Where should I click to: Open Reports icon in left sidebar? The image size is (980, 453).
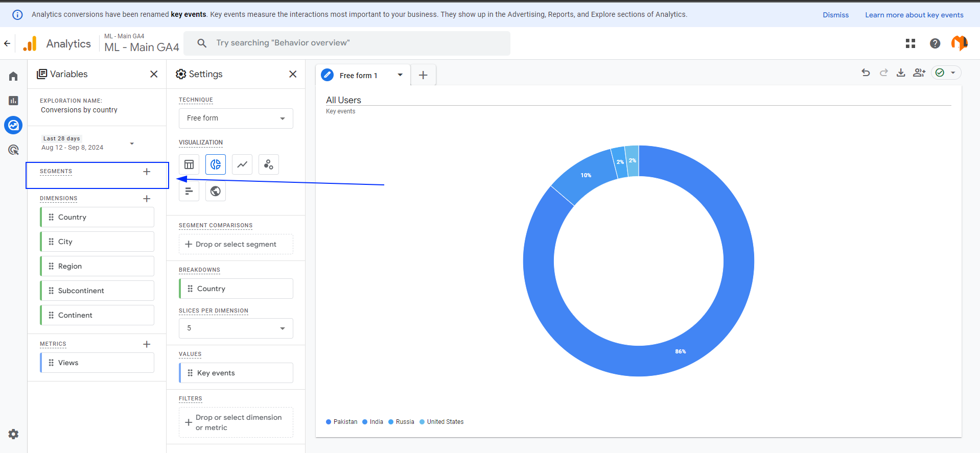point(13,101)
